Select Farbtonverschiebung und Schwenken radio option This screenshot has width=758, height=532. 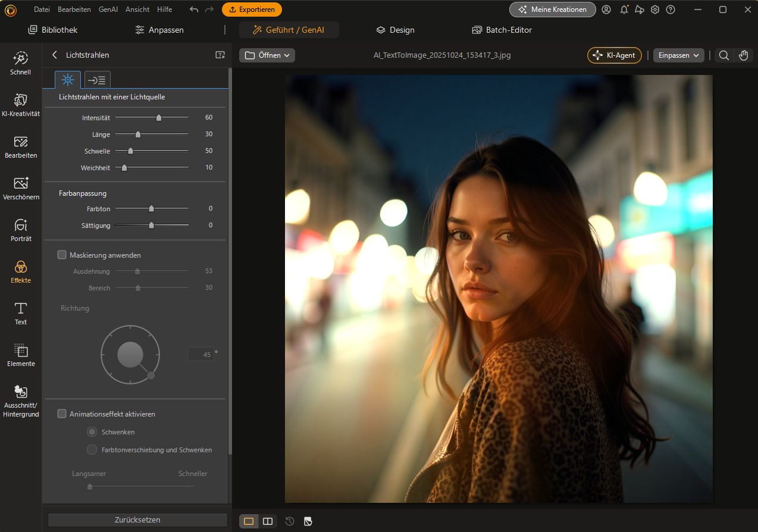coord(92,450)
